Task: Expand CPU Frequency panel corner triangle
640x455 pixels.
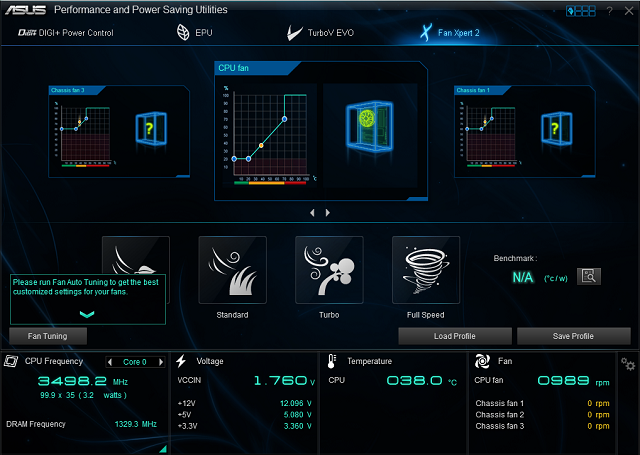Action: 162,448
